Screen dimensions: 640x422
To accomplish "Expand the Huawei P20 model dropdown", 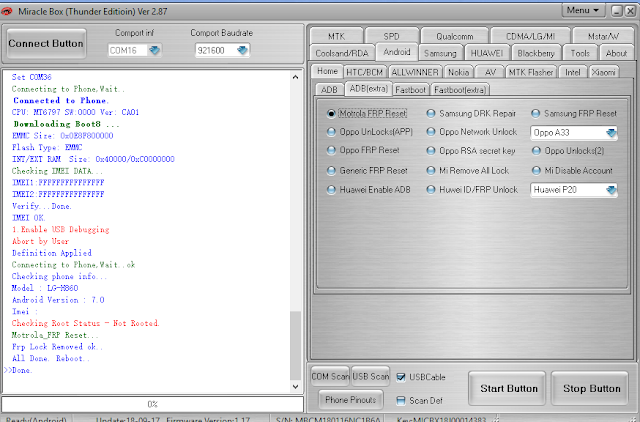I will pyautogui.click(x=611, y=190).
